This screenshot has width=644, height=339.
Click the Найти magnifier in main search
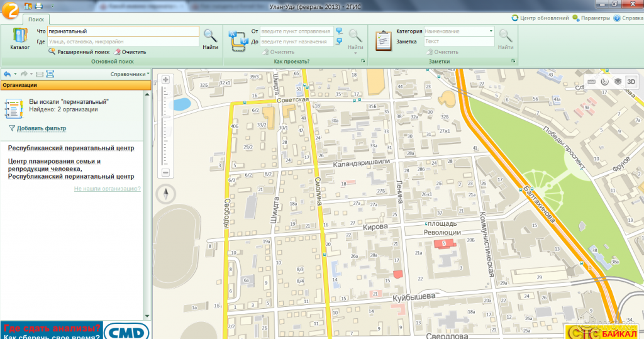pyautogui.click(x=210, y=38)
